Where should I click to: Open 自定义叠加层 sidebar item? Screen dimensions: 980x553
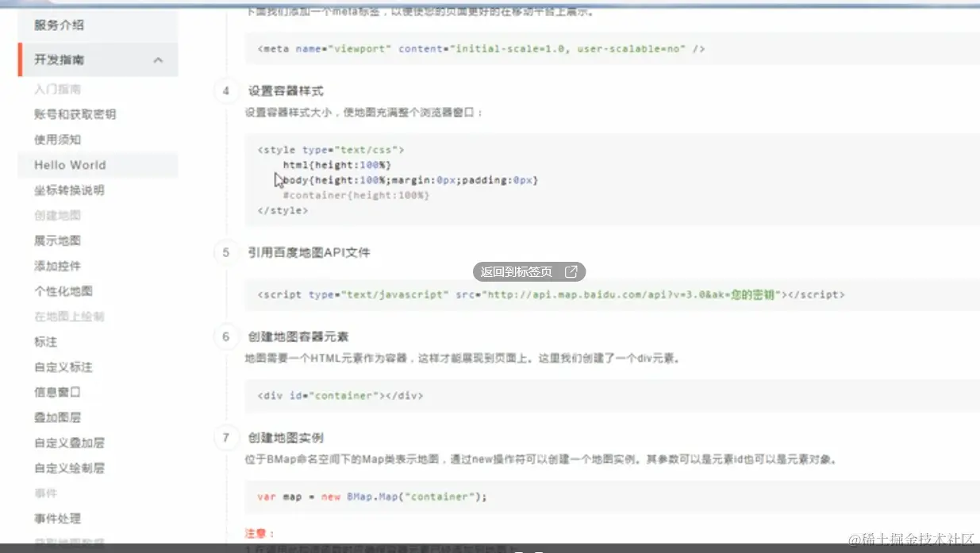tap(69, 443)
